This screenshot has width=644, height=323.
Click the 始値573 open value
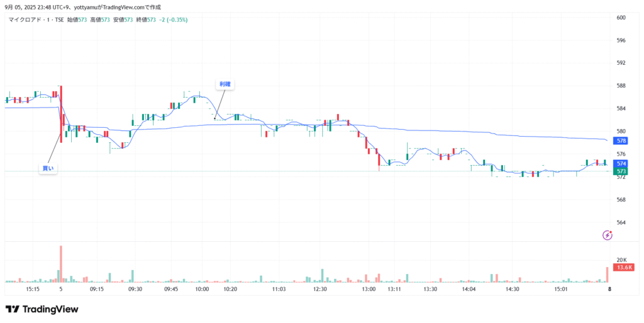click(77, 20)
